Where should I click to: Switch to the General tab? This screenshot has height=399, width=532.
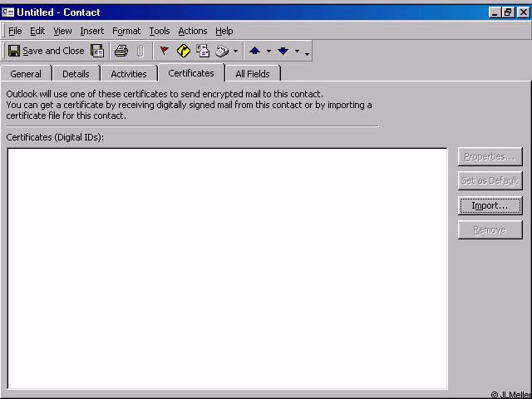(x=26, y=74)
